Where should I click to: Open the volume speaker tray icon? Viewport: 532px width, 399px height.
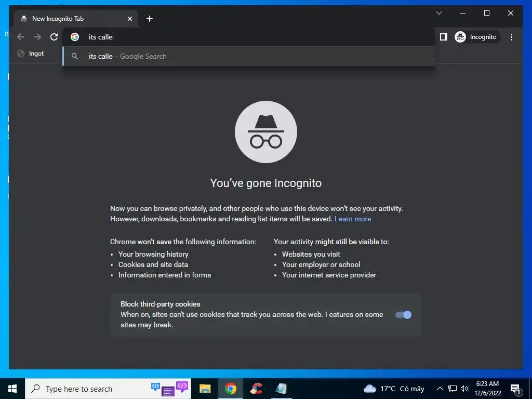[464, 389]
